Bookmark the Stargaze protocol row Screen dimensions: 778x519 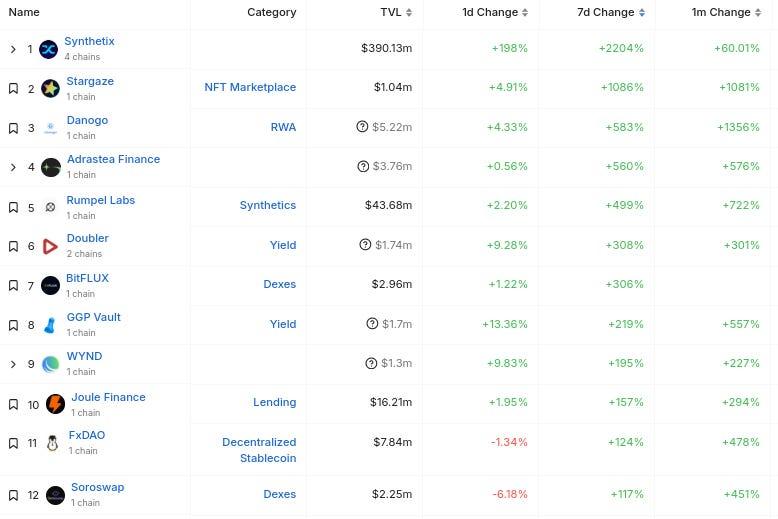pos(13,88)
